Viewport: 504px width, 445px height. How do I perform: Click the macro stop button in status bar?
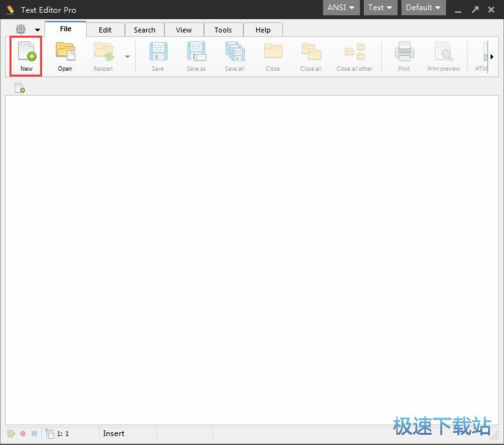34,434
